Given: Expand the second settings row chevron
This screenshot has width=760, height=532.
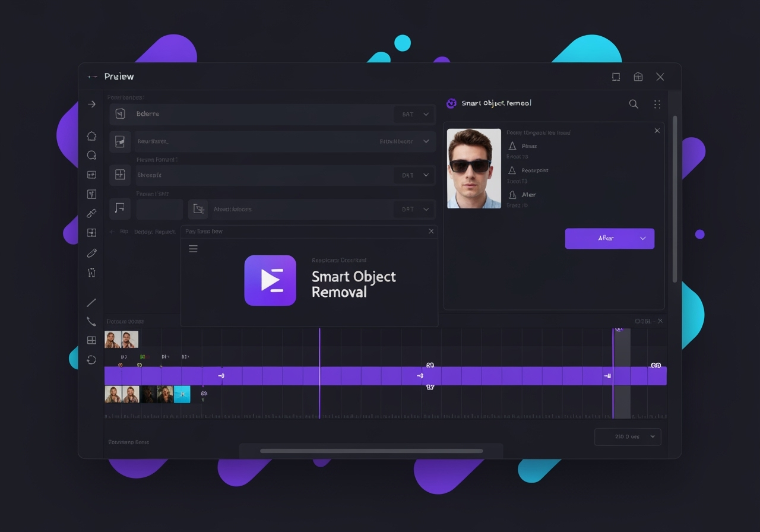Looking at the screenshot, I should coord(426,142).
